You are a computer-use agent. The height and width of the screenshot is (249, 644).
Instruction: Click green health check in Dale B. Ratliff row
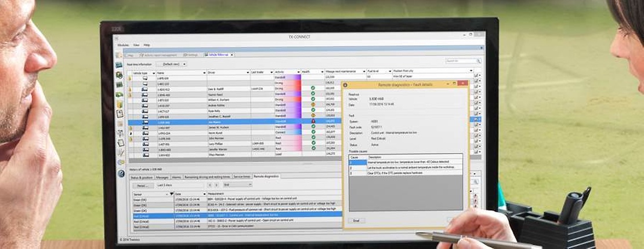tap(313, 88)
